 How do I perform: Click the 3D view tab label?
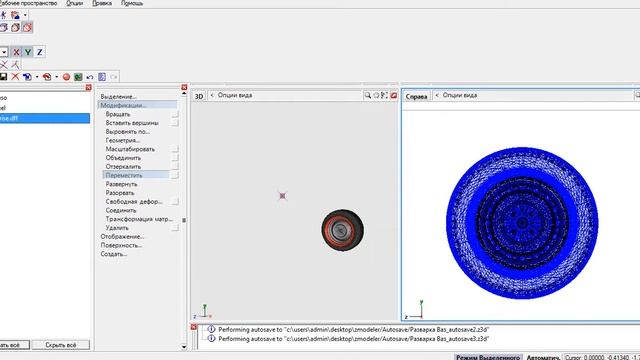pyautogui.click(x=199, y=96)
